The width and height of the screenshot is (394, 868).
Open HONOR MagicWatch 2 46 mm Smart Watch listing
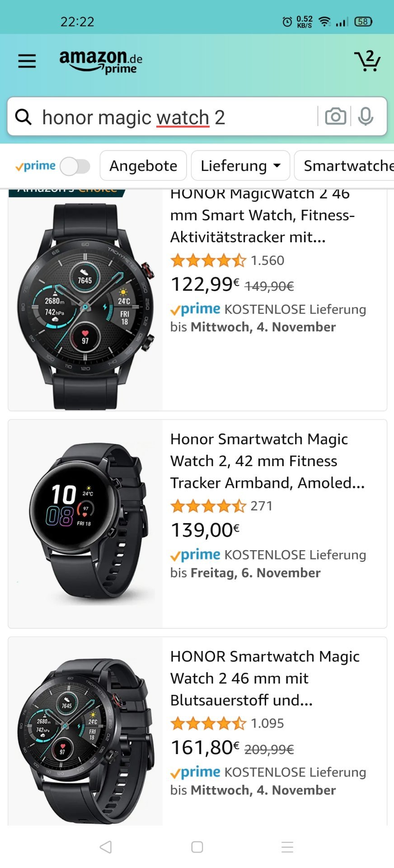pos(263,215)
